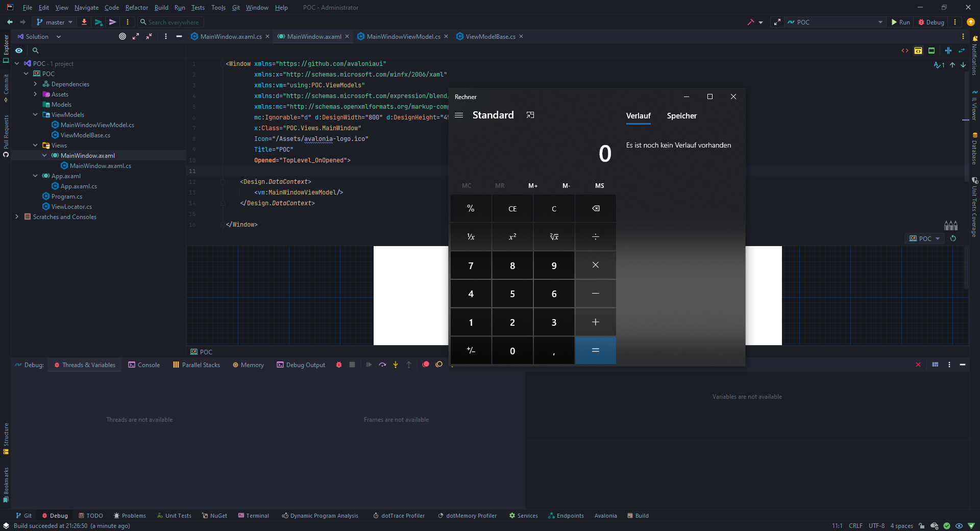Open the POC run configuration dropdown
This screenshot has height=531, width=980.
[835, 22]
